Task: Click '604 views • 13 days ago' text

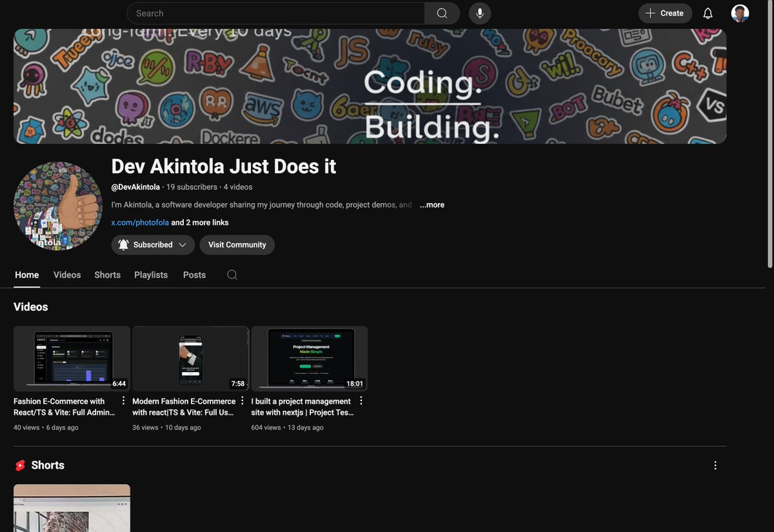Action: tap(287, 428)
